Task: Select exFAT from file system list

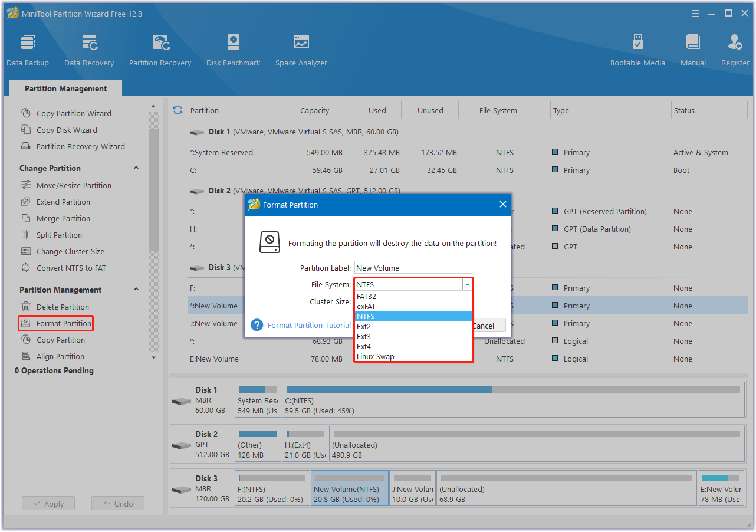Action: coord(413,307)
